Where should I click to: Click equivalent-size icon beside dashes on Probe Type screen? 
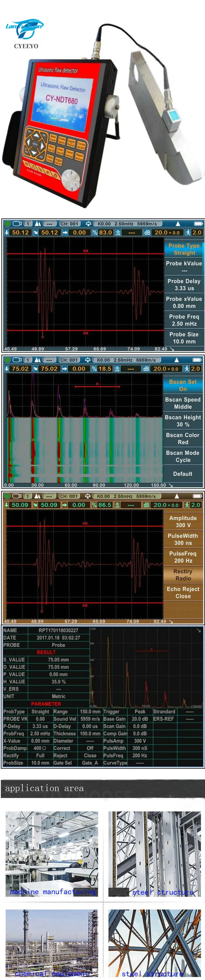click(118, 233)
